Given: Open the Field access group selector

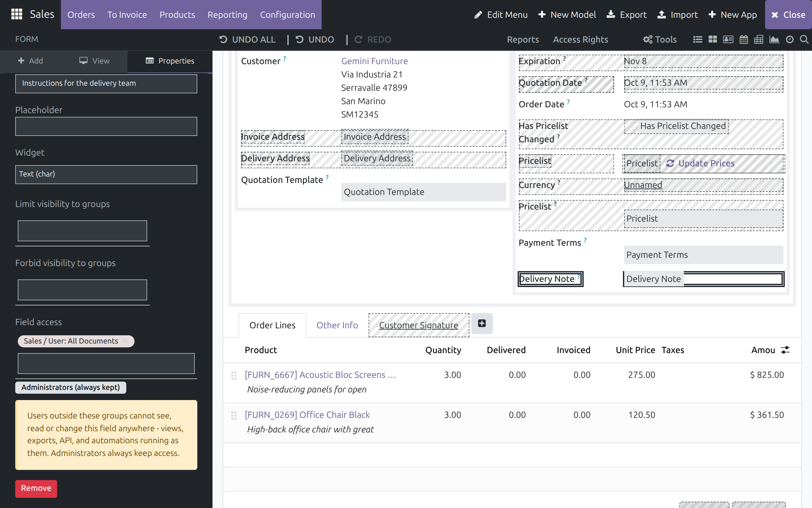Looking at the screenshot, I should tap(106, 363).
